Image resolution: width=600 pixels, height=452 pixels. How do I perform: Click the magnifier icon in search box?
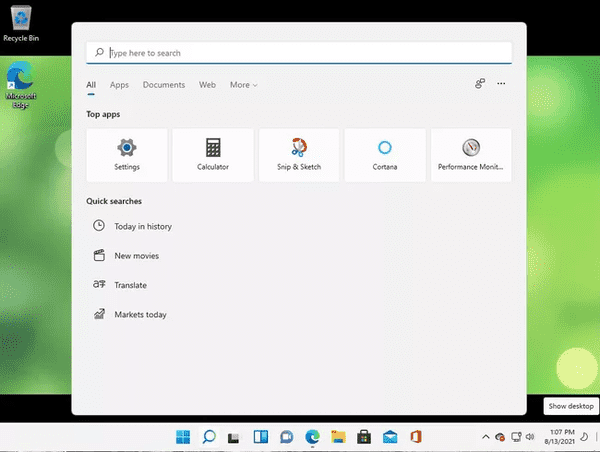99,52
